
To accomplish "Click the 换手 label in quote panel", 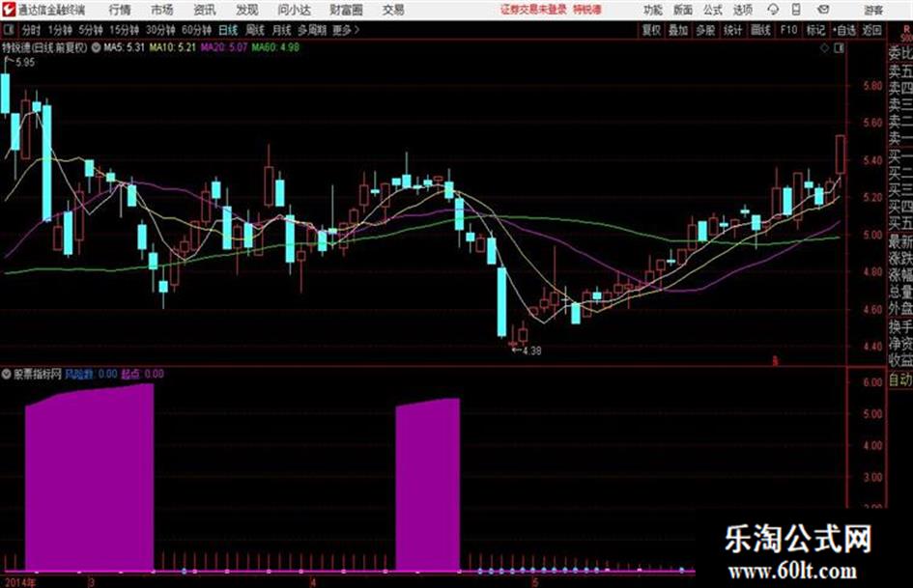I will click(x=900, y=326).
